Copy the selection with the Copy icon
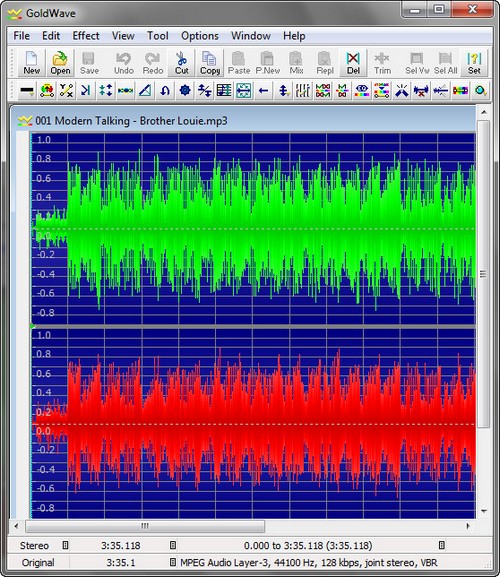 click(x=210, y=63)
